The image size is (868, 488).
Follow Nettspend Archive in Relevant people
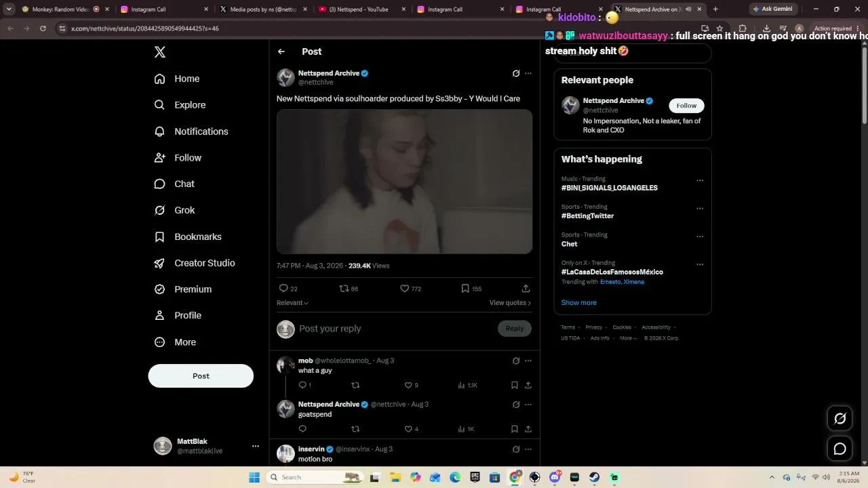coord(686,106)
